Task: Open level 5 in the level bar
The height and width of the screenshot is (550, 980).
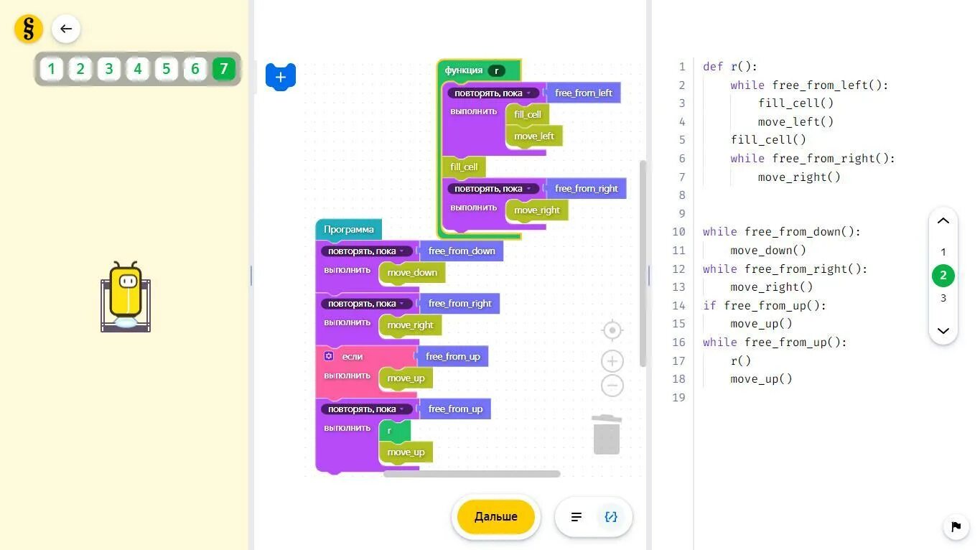Action: 166,69
